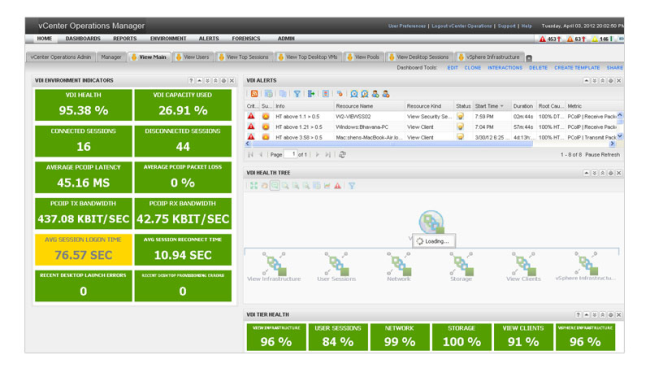Collapse the VDI Environment Indicators widget header arrow
Image resolution: width=650 pixels, height=371 pixels.
199,80
